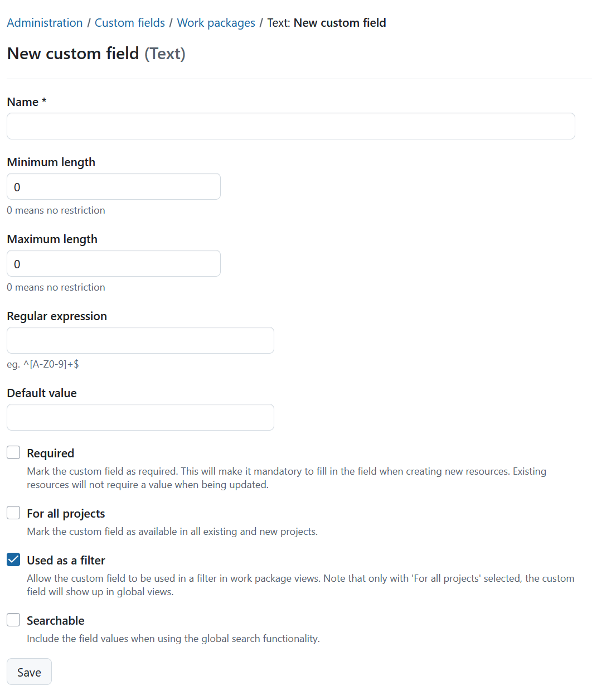Focus the Regular expression input field
592x700 pixels.
point(140,340)
